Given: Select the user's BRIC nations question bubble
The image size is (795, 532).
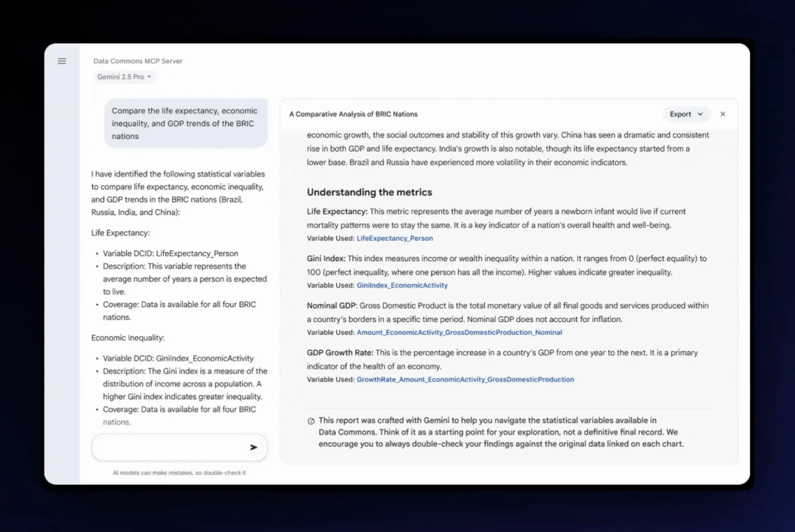Looking at the screenshot, I should (x=185, y=123).
